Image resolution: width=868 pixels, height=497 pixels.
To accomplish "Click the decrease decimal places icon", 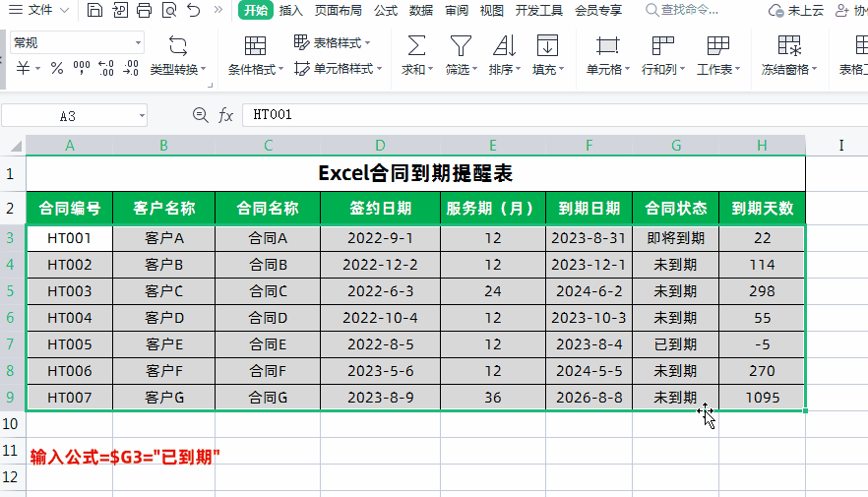I will (x=131, y=68).
